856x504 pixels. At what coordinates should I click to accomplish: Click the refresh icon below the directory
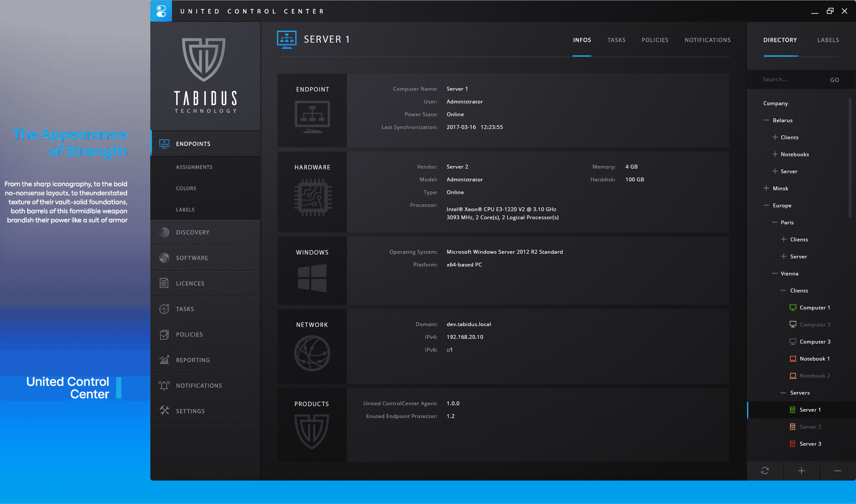(765, 471)
